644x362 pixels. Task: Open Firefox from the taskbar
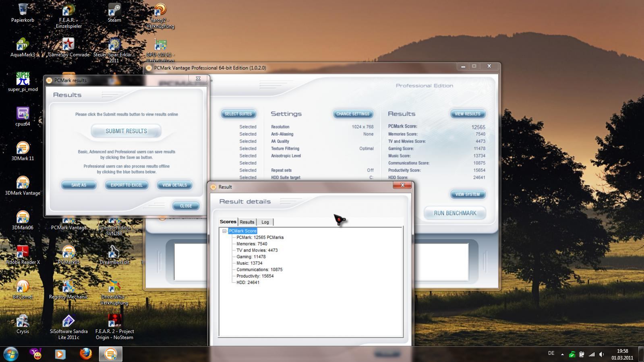85,354
